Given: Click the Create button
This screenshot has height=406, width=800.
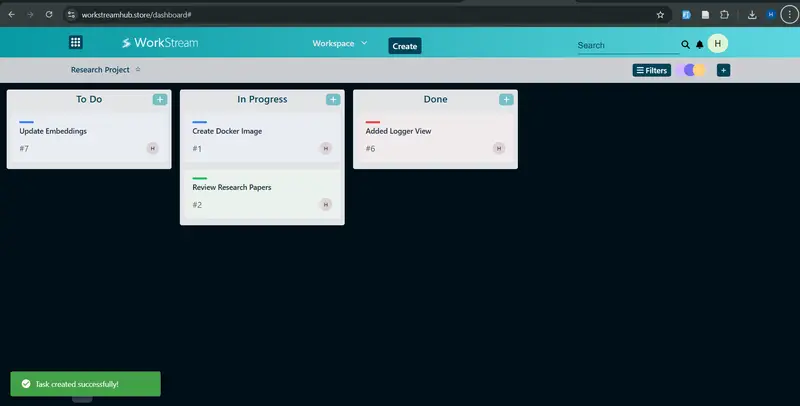Looking at the screenshot, I should (405, 46).
